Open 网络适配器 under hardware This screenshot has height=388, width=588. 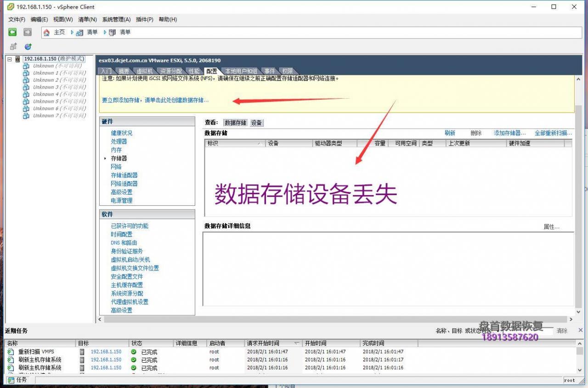coord(124,184)
